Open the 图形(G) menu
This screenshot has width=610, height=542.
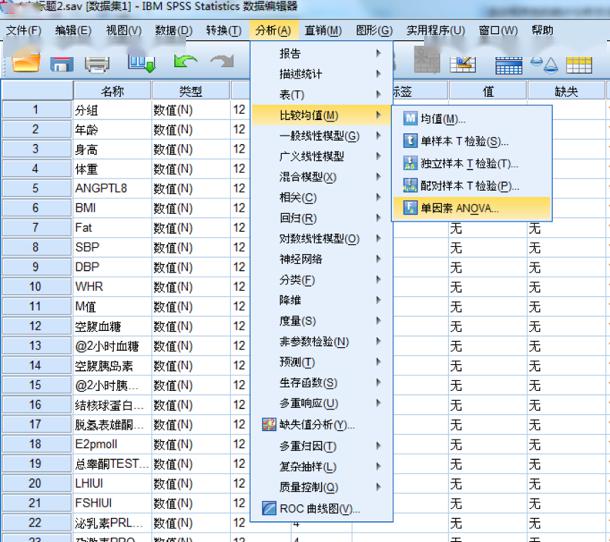click(373, 30)
